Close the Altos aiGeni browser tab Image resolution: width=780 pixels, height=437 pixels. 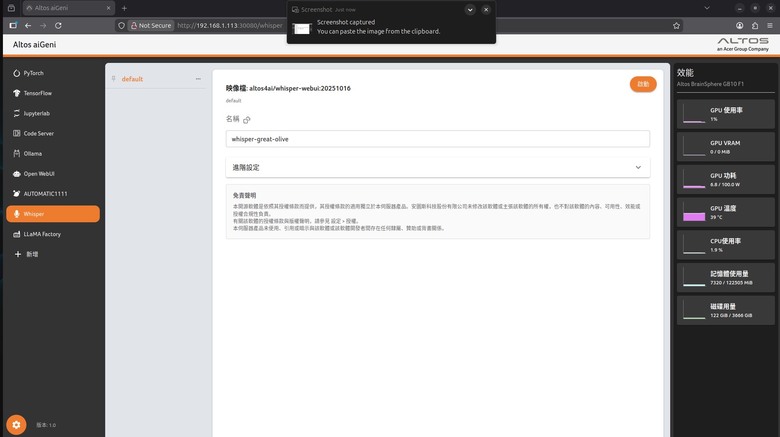(108, 8)
